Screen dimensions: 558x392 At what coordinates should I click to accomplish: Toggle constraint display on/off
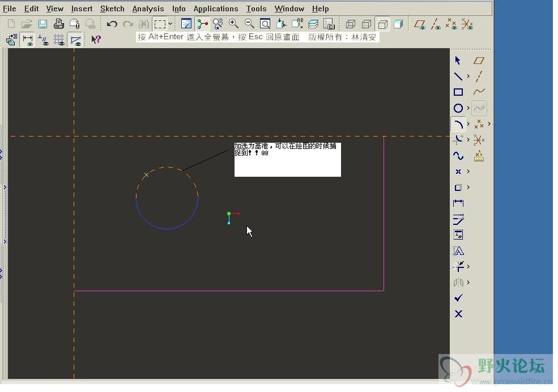(44, 40)
